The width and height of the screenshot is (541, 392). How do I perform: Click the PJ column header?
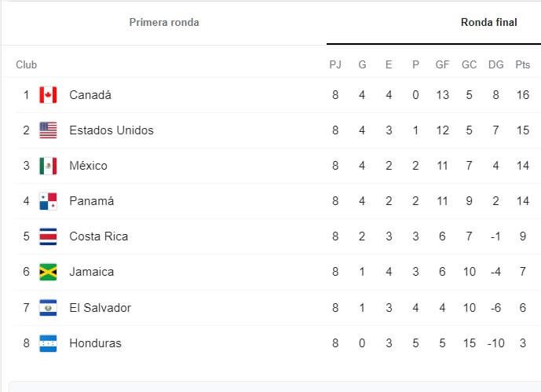click(335, 65)
